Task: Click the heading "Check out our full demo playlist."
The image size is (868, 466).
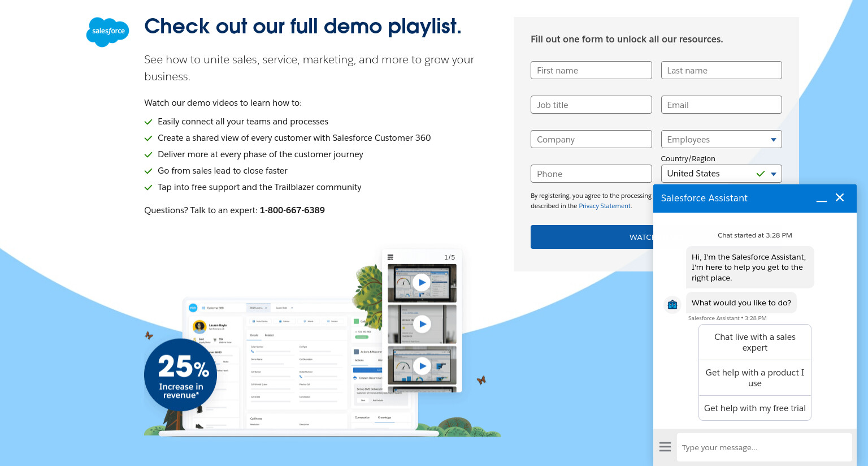Action: [x=303, y=27]
